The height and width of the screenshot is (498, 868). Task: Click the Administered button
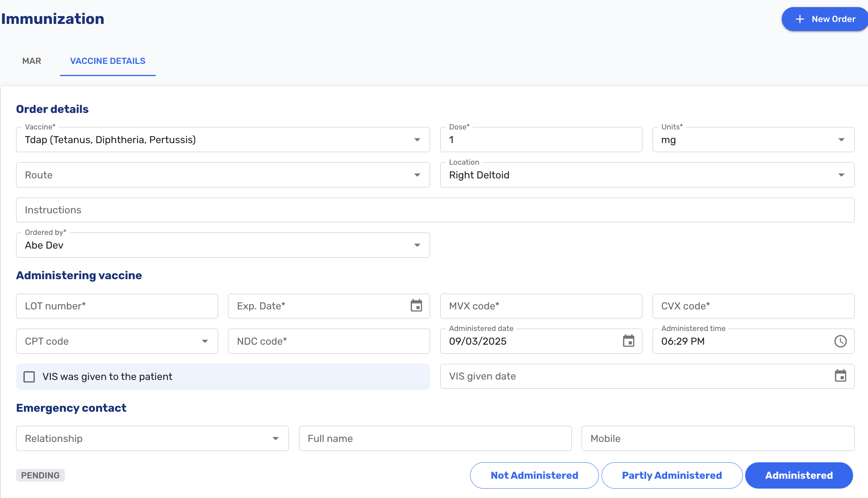tap(799, 475)
